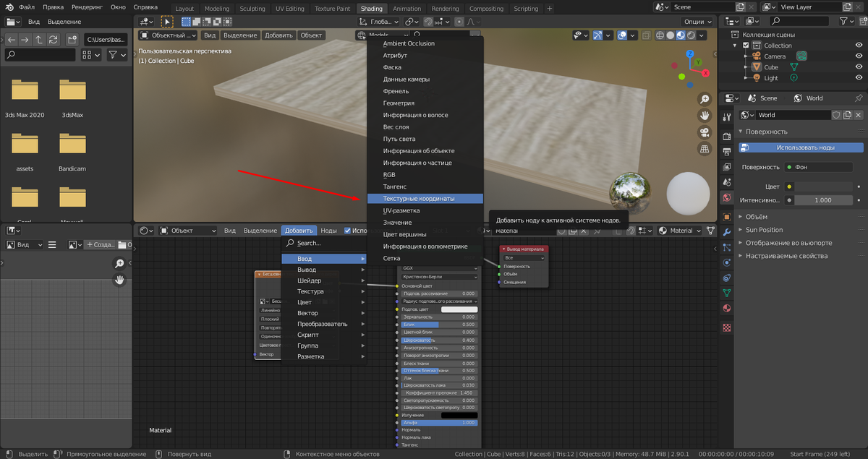Toggle viewport gizmos button

598,35
